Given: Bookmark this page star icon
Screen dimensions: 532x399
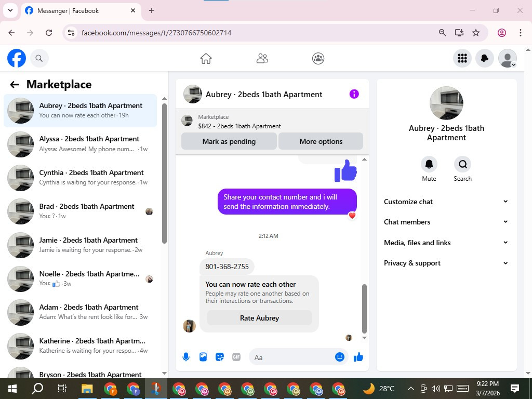Looking at the screenshot, I should pos(476,33).
